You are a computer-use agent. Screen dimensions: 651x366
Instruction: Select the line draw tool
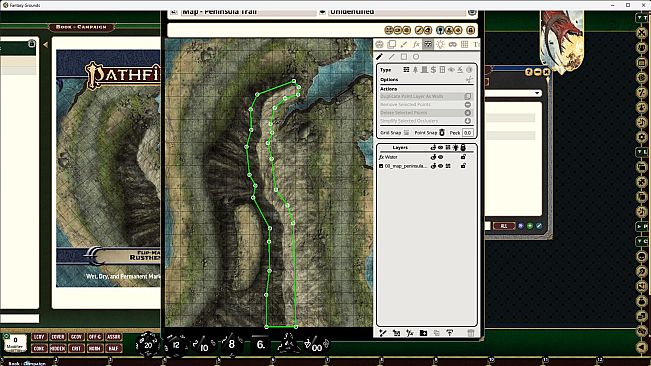[392, 57]
